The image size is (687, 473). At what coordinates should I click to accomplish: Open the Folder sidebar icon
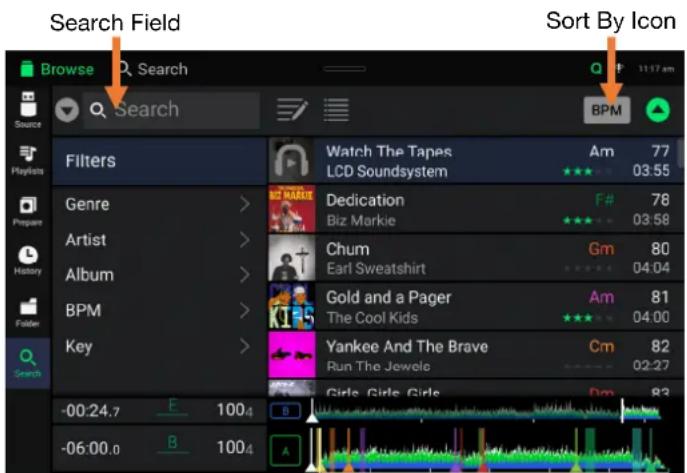pyautogui.click(x=28, y=312)
